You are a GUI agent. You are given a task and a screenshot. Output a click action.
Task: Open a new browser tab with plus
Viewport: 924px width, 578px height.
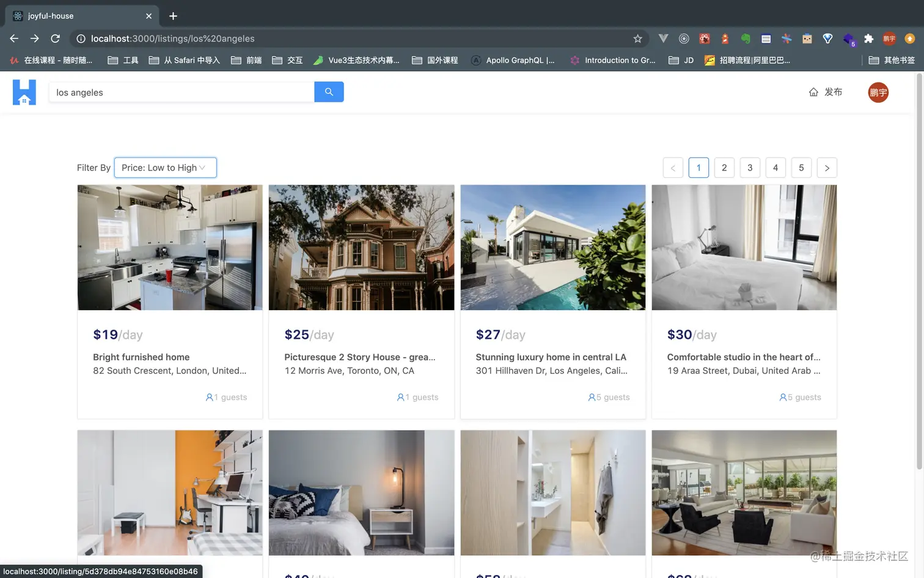click(173, 16)
